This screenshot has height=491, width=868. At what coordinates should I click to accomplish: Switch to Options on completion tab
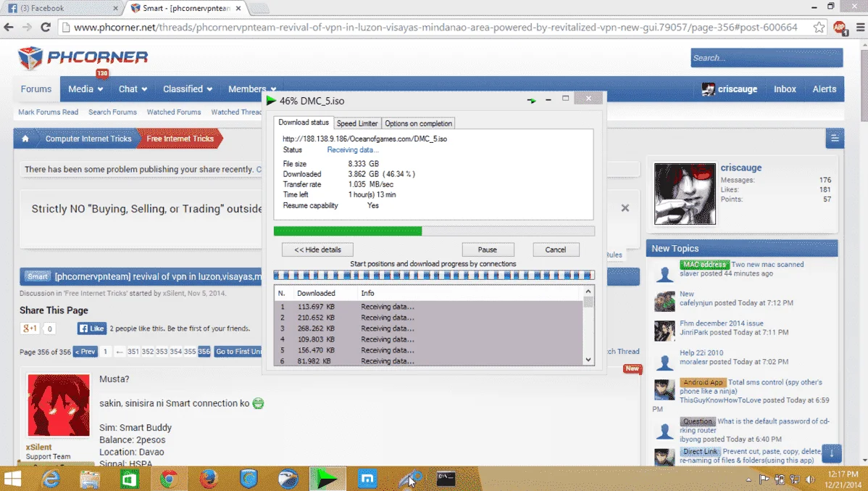click(x=419, y=123)
